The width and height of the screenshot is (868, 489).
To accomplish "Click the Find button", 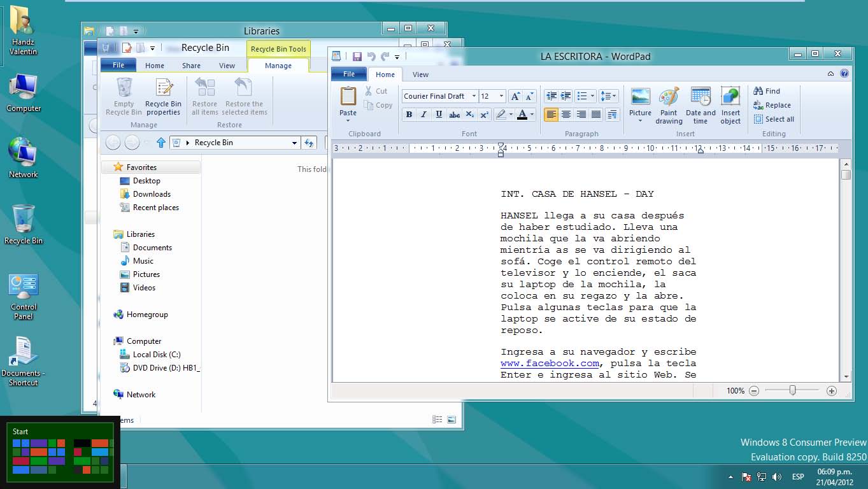I will [x=767, y=91].
